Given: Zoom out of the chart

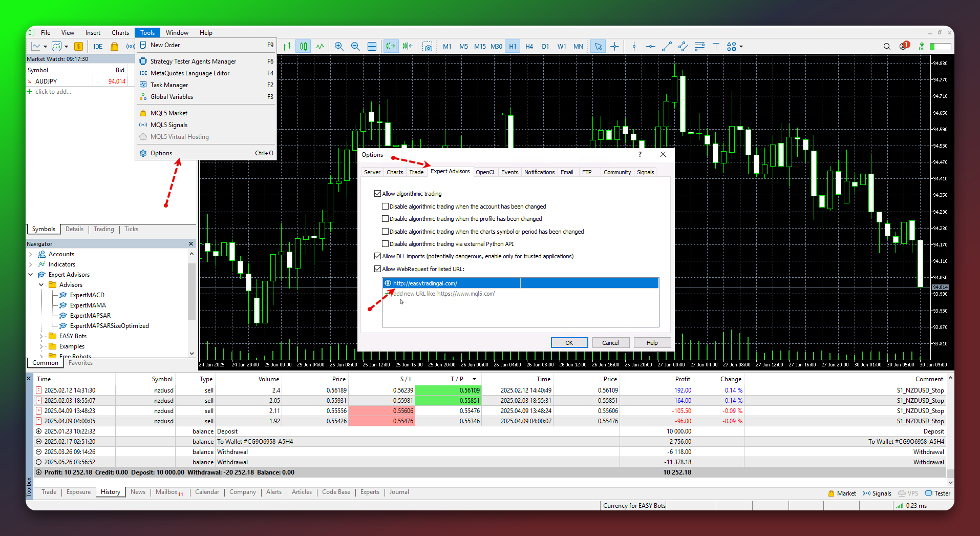Looking at the screenshot, I should (355, 46).
